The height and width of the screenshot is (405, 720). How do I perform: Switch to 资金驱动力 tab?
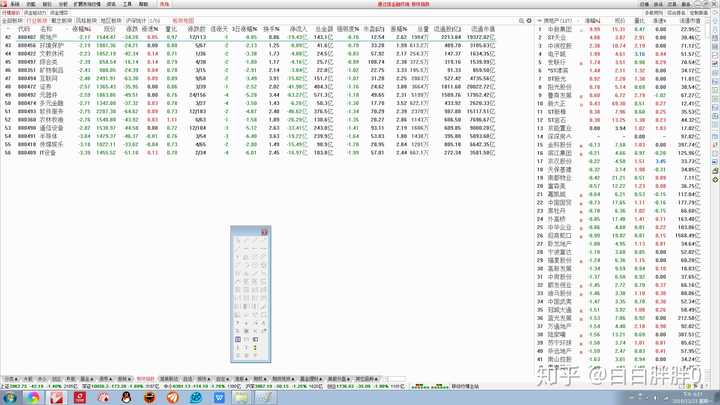pyautogui.click(x=35, y=13)
